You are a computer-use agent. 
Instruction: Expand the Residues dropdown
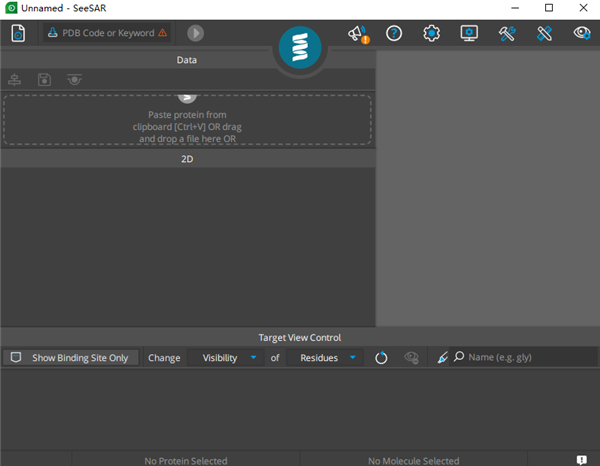tap(325, 358)
